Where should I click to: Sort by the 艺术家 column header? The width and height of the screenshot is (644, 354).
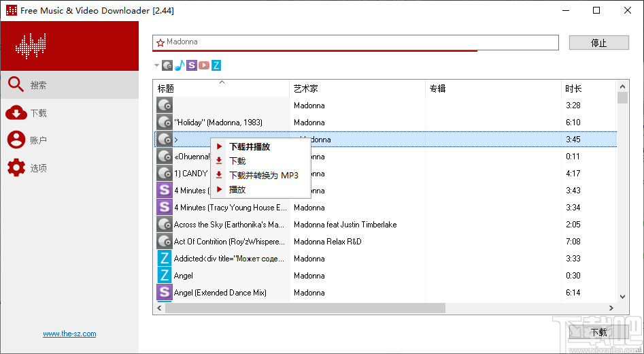[357, 88]
